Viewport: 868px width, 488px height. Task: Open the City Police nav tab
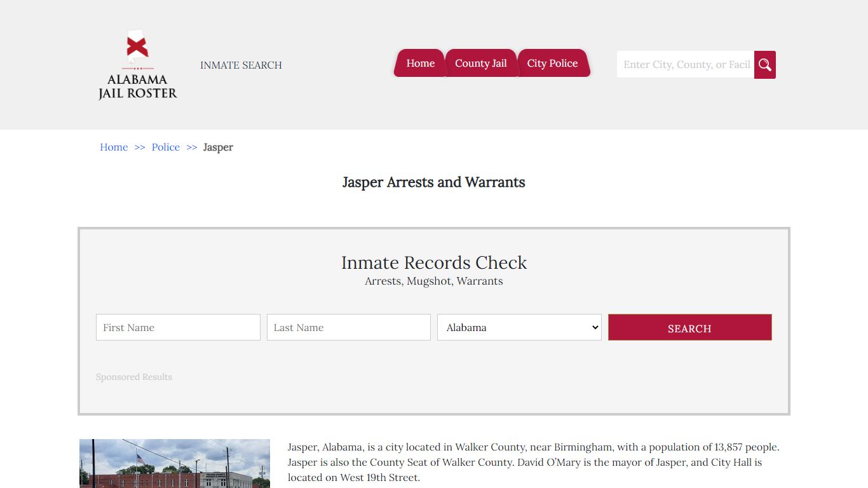[x=553, y=63]
